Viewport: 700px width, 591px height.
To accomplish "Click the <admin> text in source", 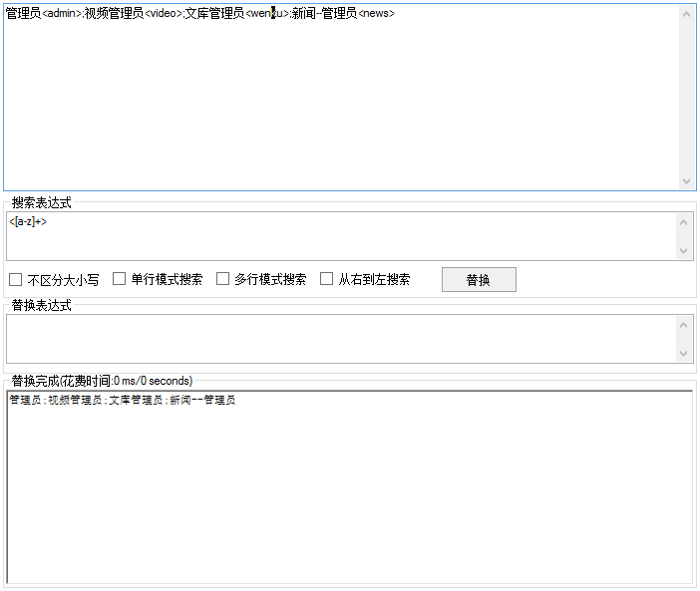I will (62, 13).
